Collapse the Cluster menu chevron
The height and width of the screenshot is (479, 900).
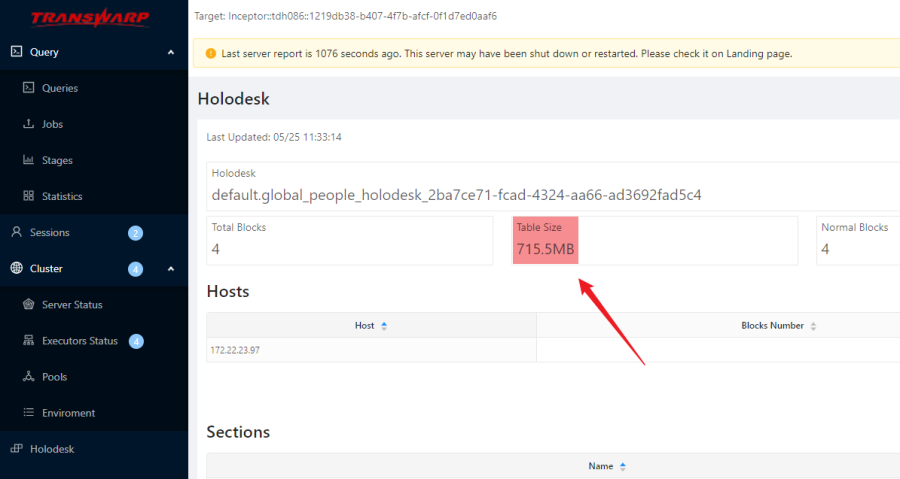(171, 269)
